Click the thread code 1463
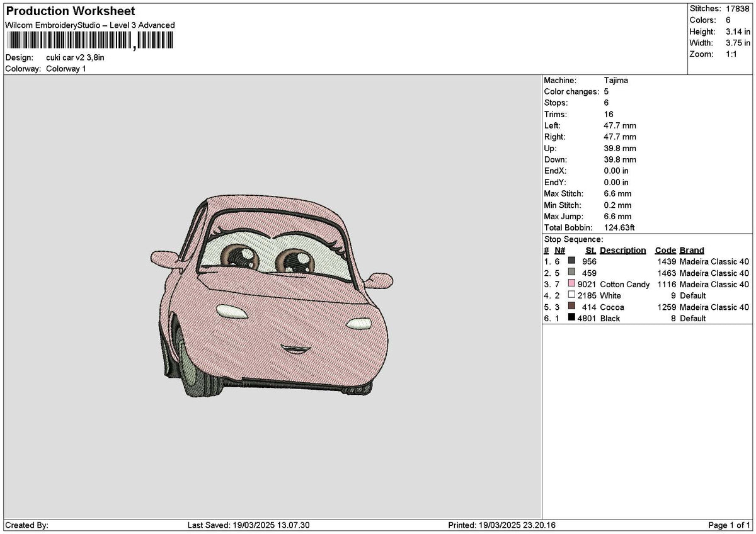756x534 pixels. [x=667, y=273]
